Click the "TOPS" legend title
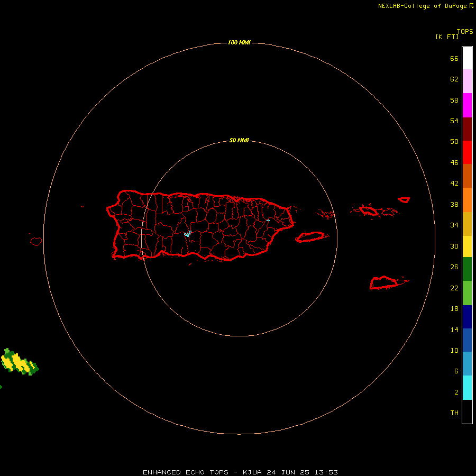The height and width of the screenshot is (476, 476). (465, 32)
